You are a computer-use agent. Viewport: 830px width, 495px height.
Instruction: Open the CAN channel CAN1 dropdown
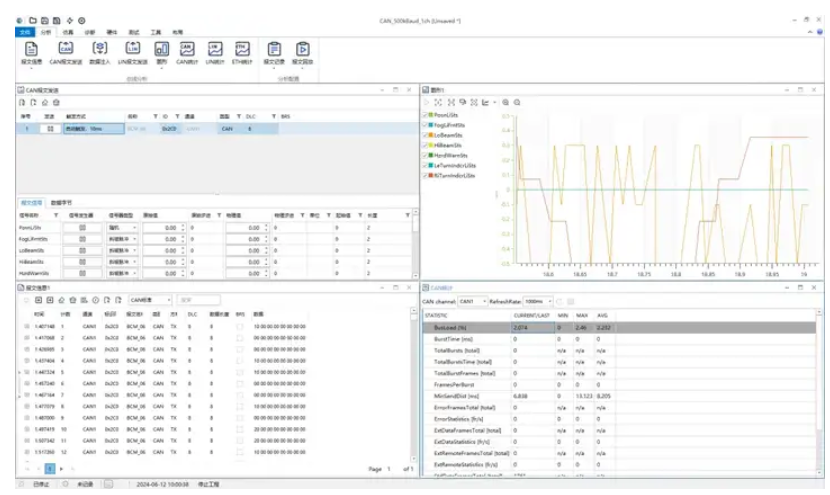pos(473,300)
